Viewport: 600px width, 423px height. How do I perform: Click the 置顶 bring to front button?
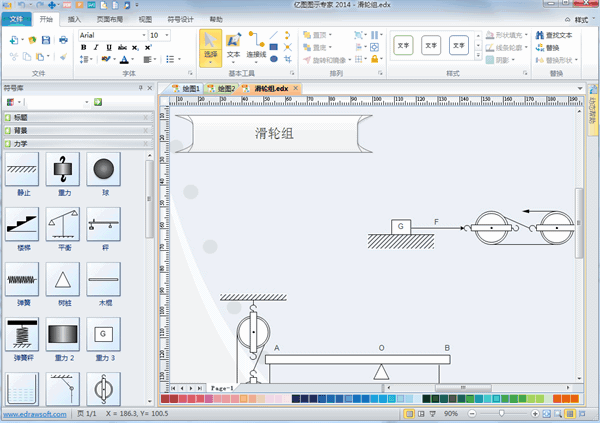pyautogui.click(x=318, y=35)
